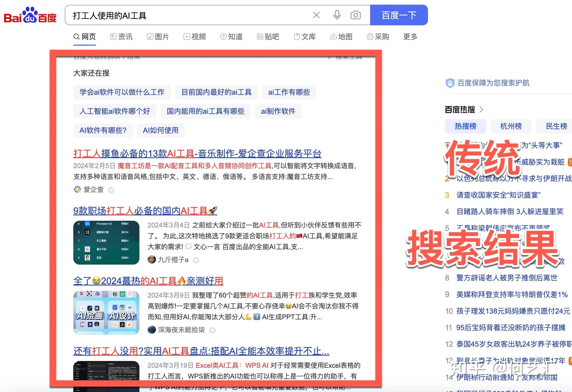Click the 爱企查 source icon
Image resolution: width=572 pixels, height=392 pixels.
[77, 189]
